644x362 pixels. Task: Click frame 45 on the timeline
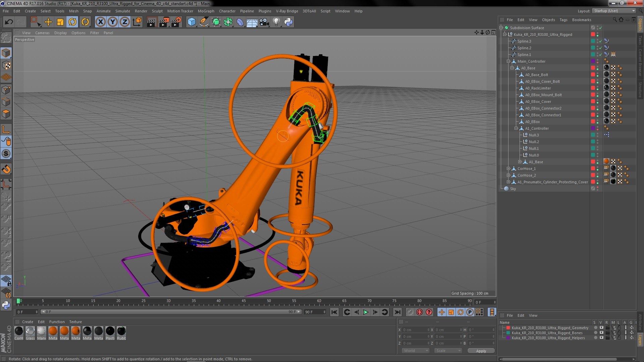(244, 301)
